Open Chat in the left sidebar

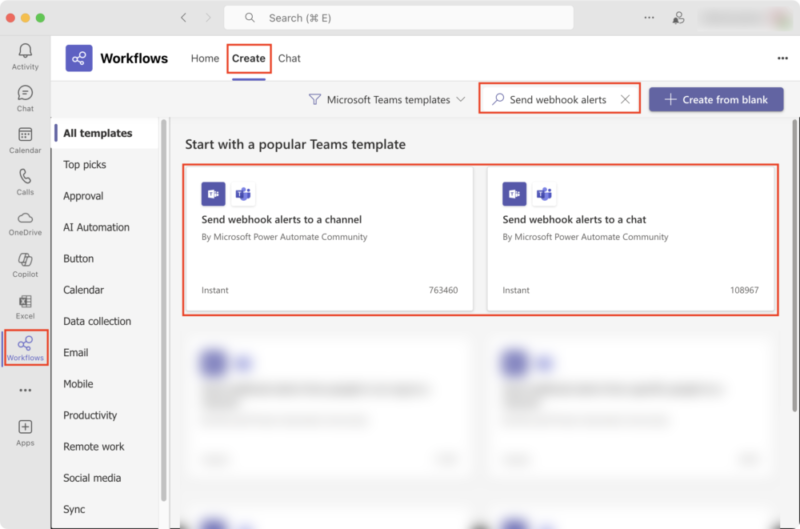point(25,98)
